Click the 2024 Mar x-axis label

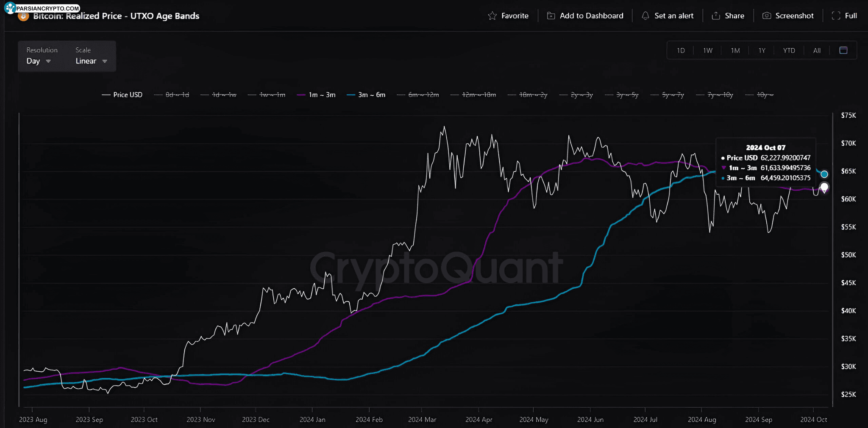(422, 420)
